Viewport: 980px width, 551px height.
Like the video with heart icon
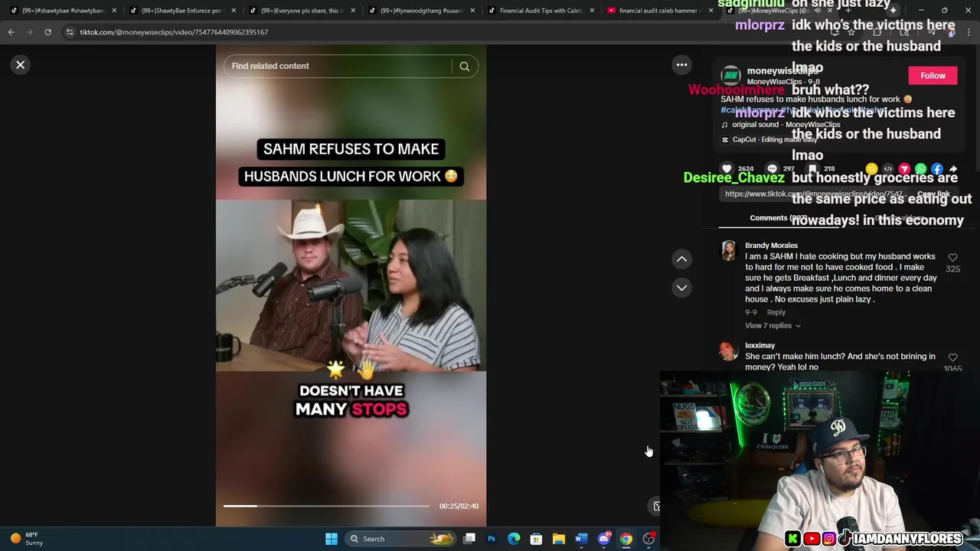click(x=727, y=168)
